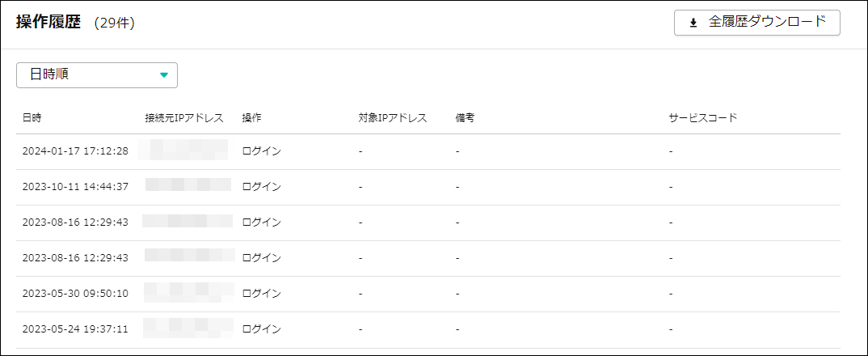The image size is (868, 356).
Task: Click the teal dropdown arrow
Action: (164, 74)
